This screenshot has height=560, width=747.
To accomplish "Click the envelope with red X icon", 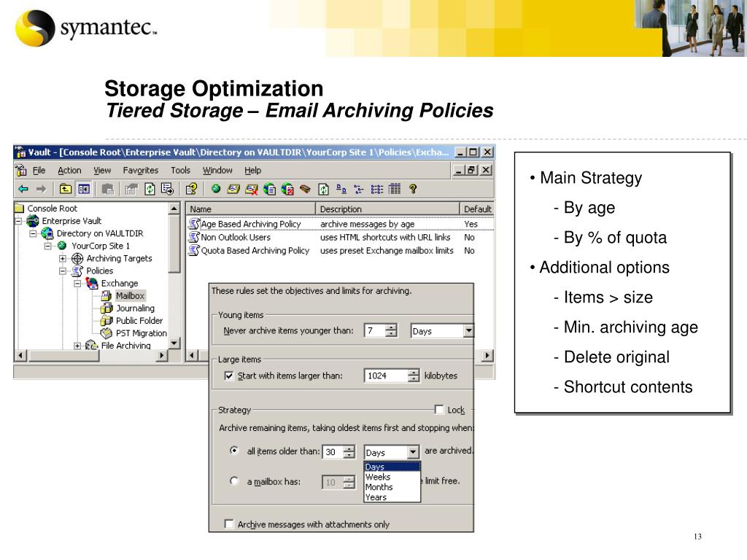I will point(251,189).
